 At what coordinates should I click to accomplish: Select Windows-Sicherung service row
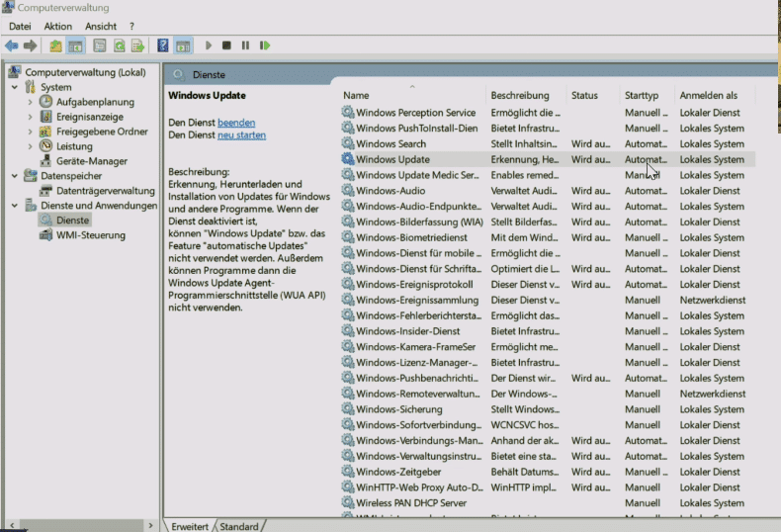click(548, 409)
